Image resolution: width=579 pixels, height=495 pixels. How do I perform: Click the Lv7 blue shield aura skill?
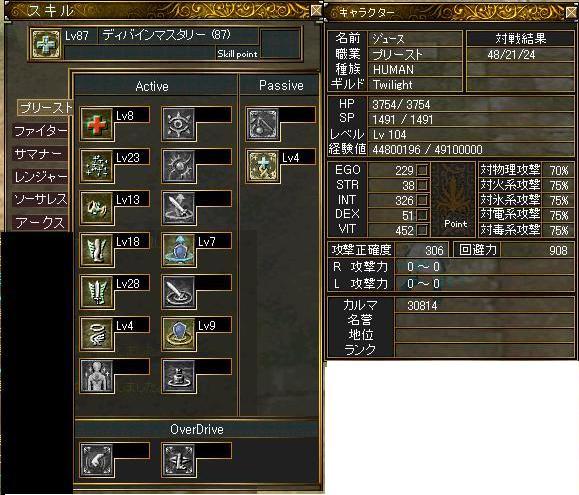(x=178, y=250)
